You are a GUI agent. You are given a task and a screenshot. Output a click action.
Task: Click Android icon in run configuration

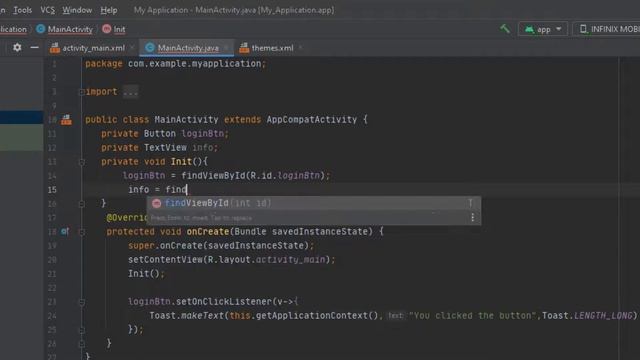click(x=529, y=29)
